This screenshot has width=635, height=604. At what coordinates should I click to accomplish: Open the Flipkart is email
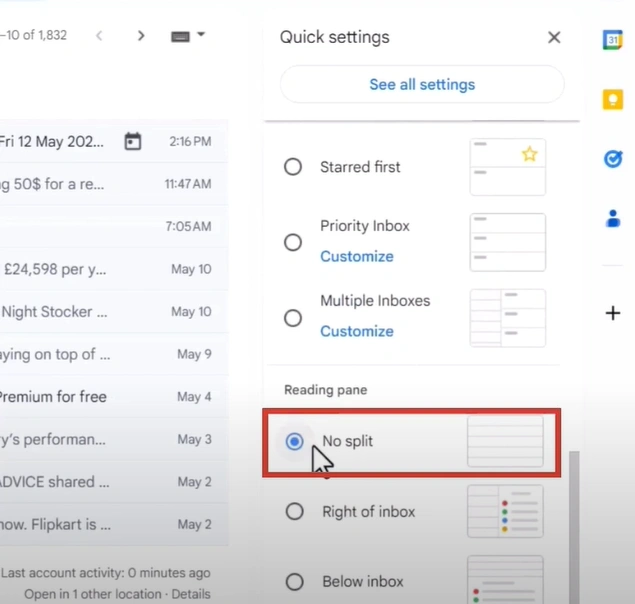(114, 524)
